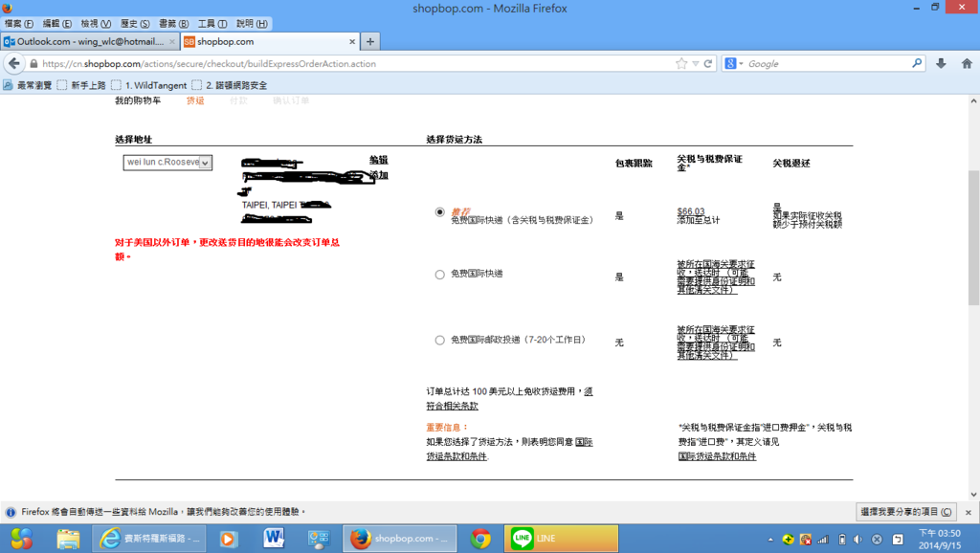
Task: Launch the media player from the taskbar
Action: tap(229, 539)
